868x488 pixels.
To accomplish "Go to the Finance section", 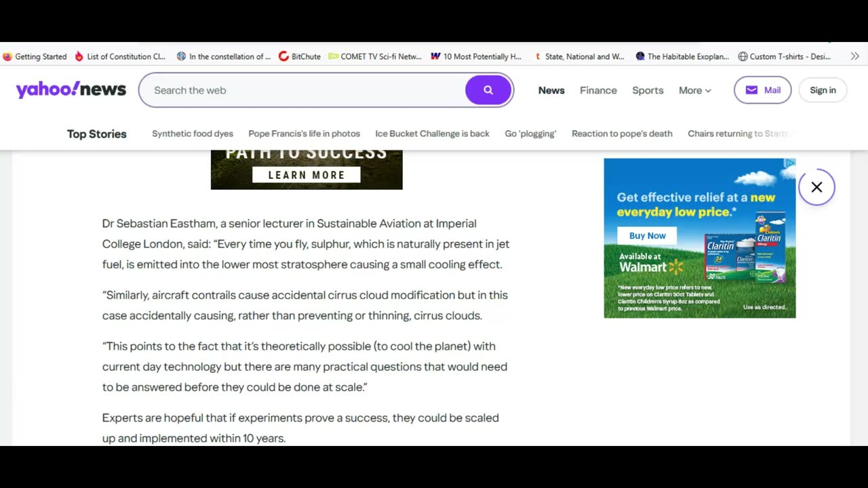I will [598, 90].
